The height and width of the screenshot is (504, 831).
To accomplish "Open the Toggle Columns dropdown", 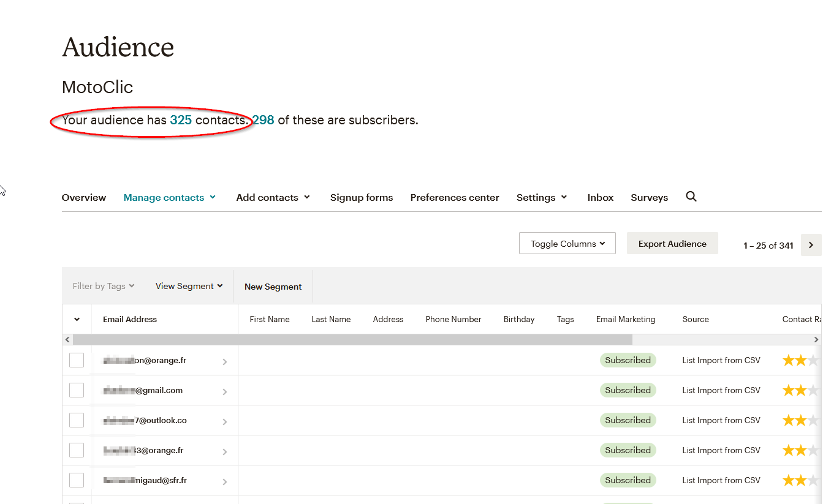I will [x=567, y=244].
